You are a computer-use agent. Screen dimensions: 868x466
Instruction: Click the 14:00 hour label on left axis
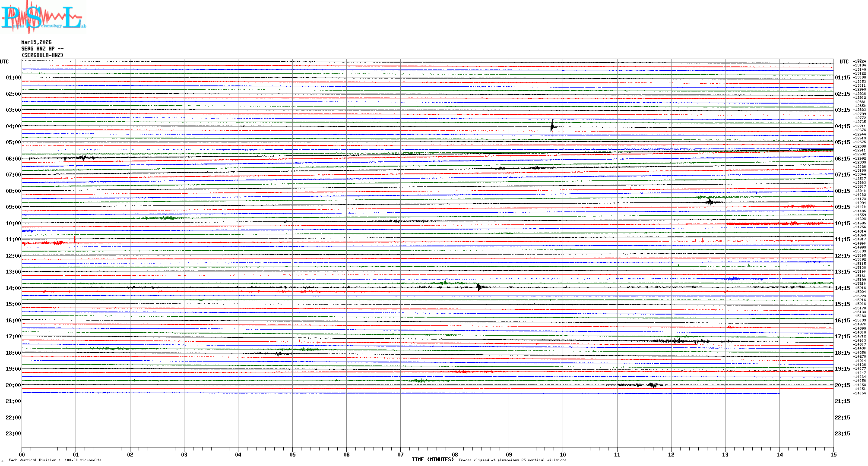13,288
